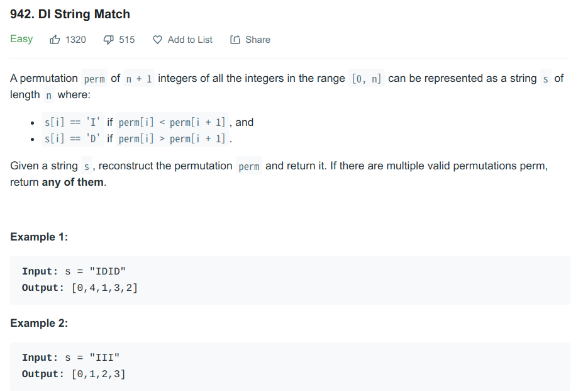
Task: Click the Share icon
Action: point(235,40)
